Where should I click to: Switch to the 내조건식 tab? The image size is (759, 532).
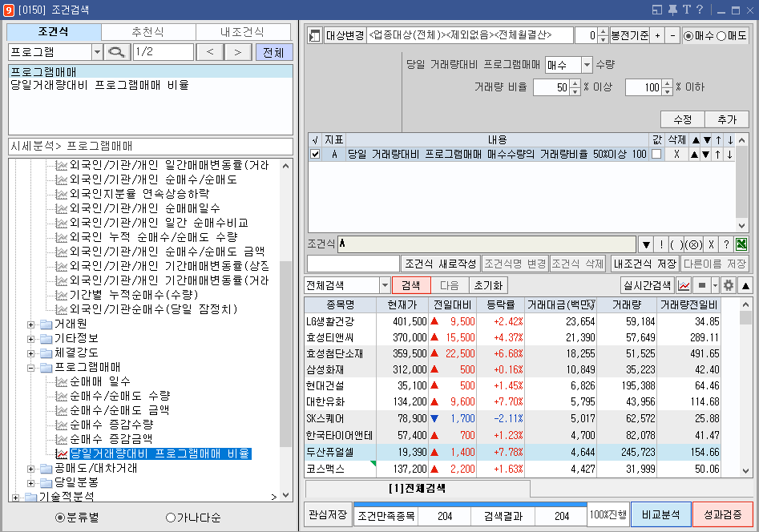pyautogui.click(x=242, y=32)
